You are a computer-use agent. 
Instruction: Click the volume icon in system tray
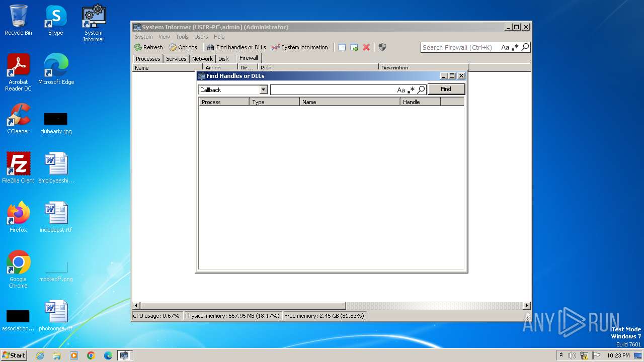pos(572,355)
